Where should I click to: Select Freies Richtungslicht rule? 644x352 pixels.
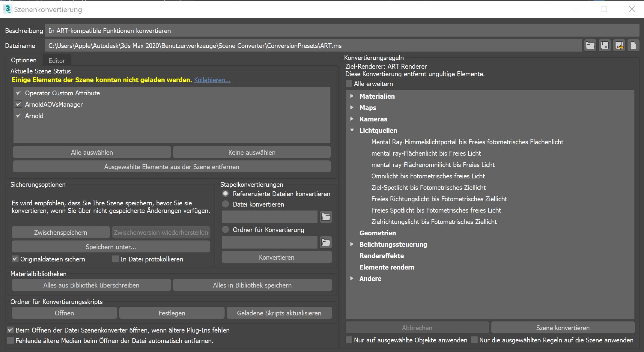click(x=439, y=199)
